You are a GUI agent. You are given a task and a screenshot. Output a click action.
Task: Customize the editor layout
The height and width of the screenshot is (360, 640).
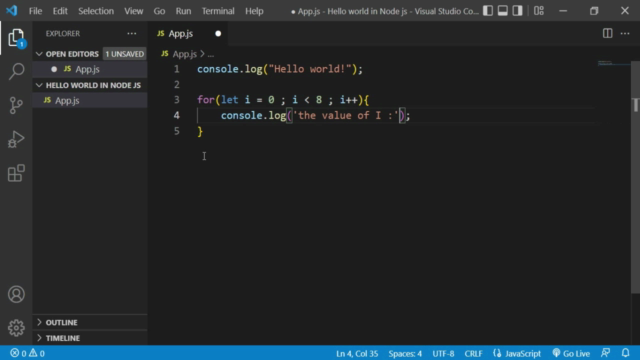coord(539,11)
